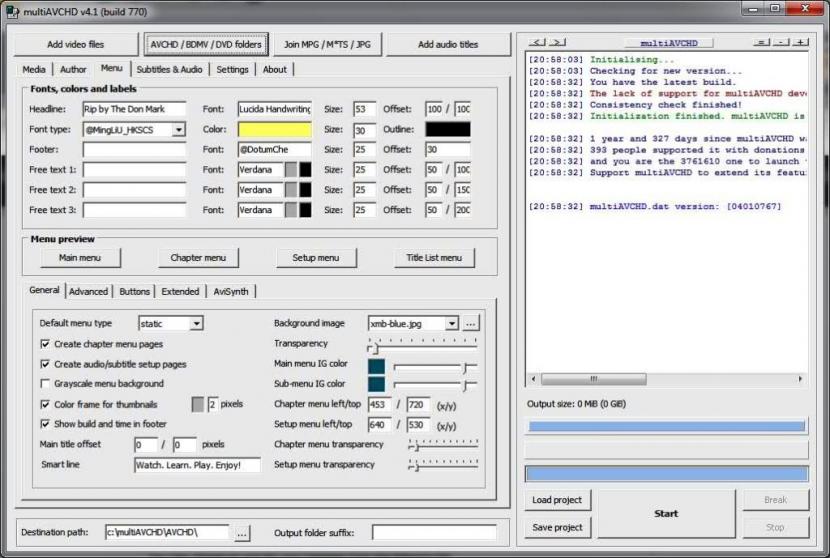Open the Font type dropdown list
The image size is (830, 558).
click(x=178, y=130)
